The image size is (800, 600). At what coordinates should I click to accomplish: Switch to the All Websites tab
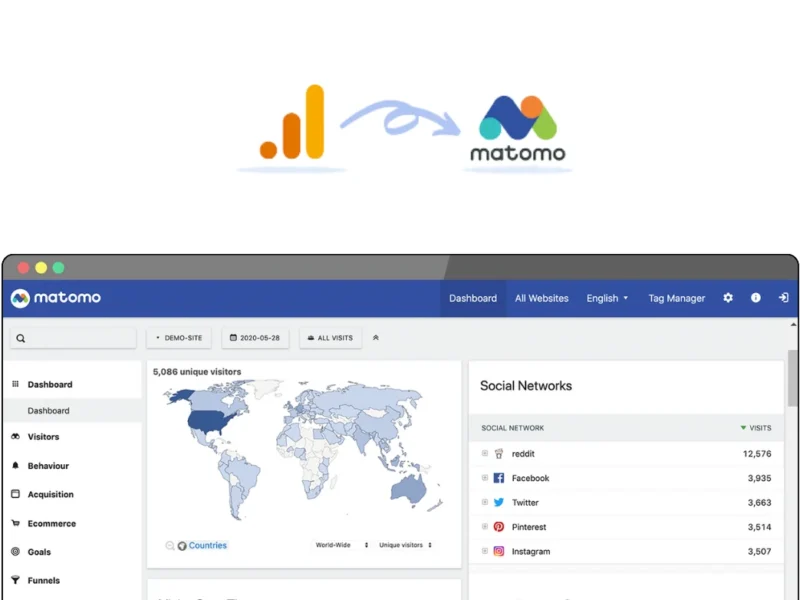pyautogui.click(x=541, y=297)
